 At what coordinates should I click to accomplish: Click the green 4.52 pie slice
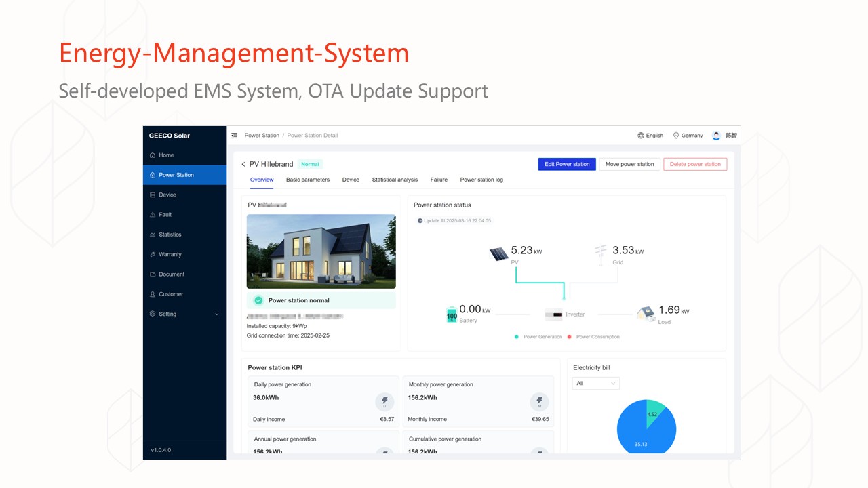655,415
